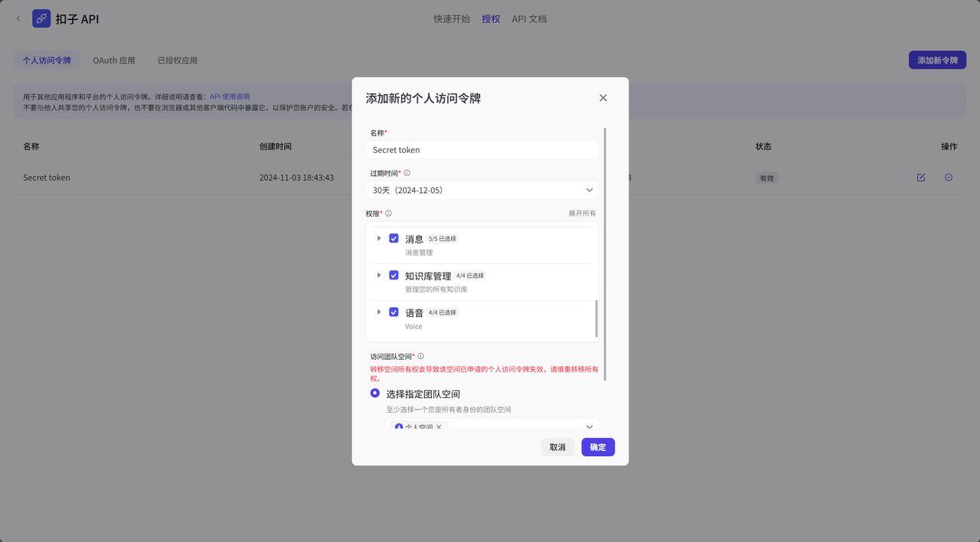Click the revoke icon for Secret token row
980x542 pixels.
[949, 178]
